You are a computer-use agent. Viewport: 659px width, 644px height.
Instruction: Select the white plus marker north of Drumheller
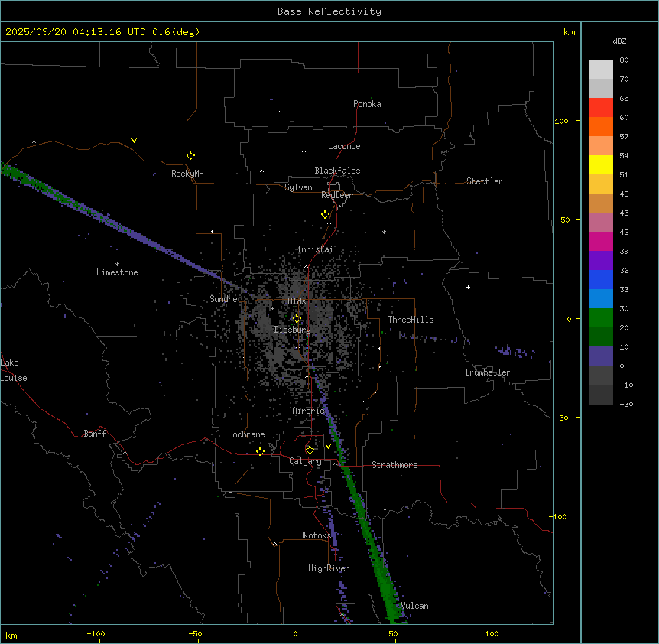468,287
